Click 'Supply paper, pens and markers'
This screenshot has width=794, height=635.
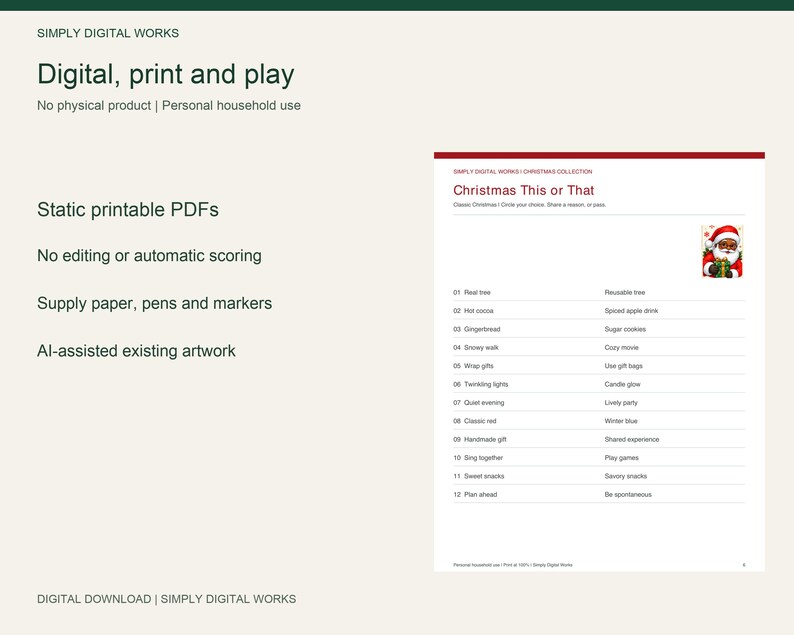pos(154,303)
